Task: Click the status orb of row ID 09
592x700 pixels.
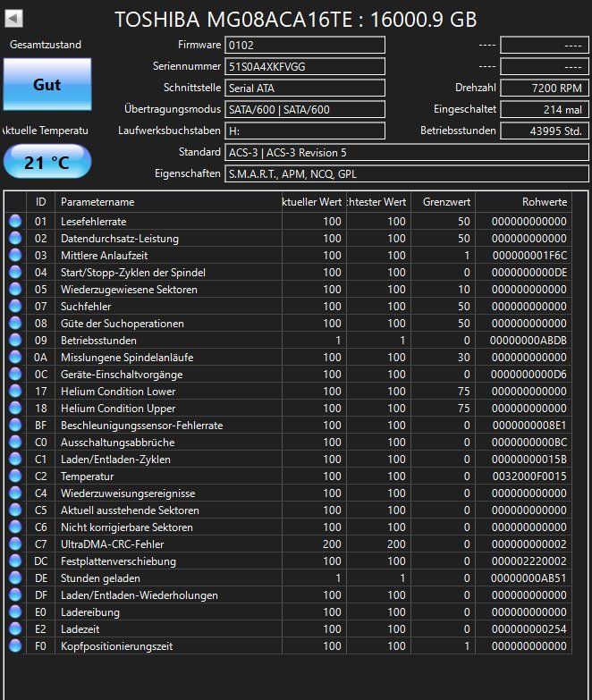Action: 15,340
